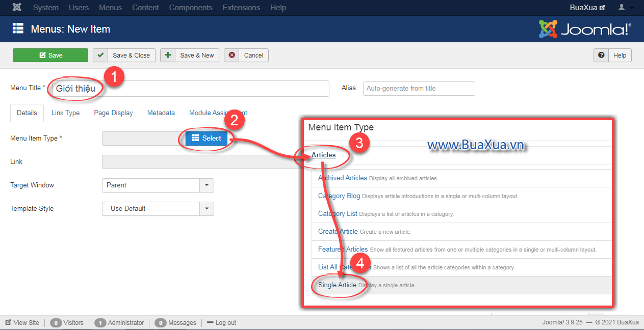Open the Help menu in top bar
644x330 pixels.
coord(278,8)
